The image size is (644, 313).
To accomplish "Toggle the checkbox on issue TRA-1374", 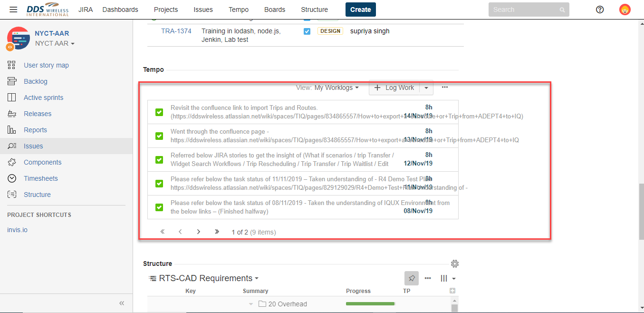I will (307, 31).
